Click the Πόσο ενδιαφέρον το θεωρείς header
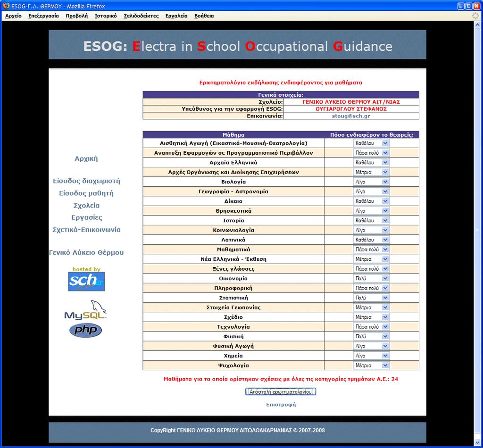Viewport: 483px width, 448px height. (x=372, y=134)
